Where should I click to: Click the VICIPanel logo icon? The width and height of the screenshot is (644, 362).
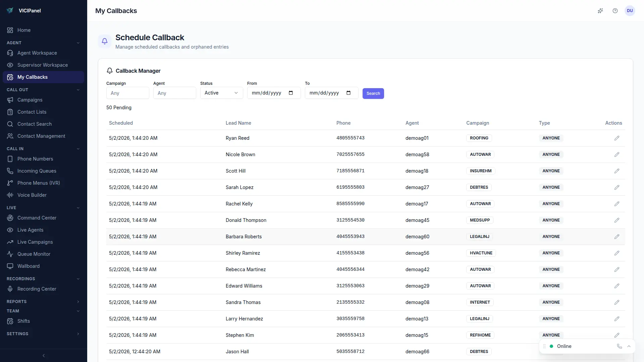point(10,10)
